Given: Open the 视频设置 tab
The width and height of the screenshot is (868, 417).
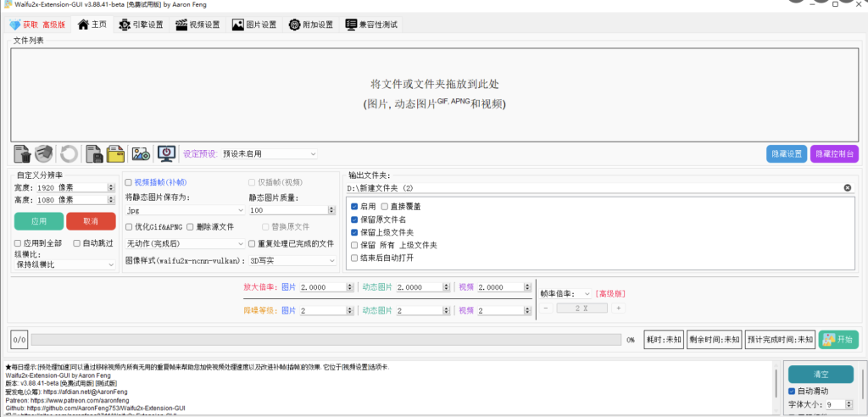Looking at the screenshot, I should click(198, 25).
